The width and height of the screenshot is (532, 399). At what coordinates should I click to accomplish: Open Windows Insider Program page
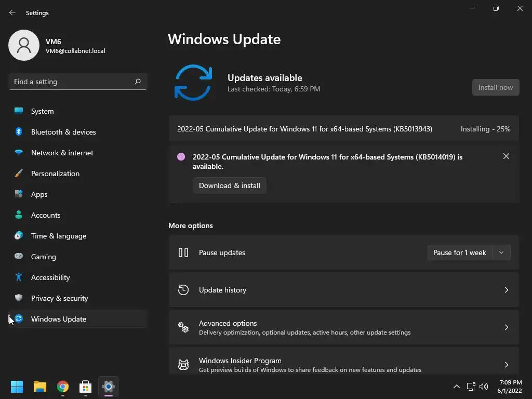(344, 365)
